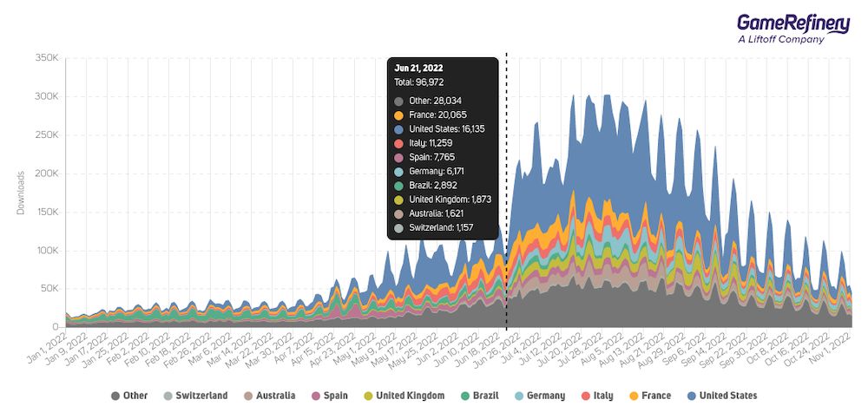Click "Brazil: 2,892" tooltip row
Image resolution: width=868 pixels, height=419 pixels.
click(x=425, y=186)
